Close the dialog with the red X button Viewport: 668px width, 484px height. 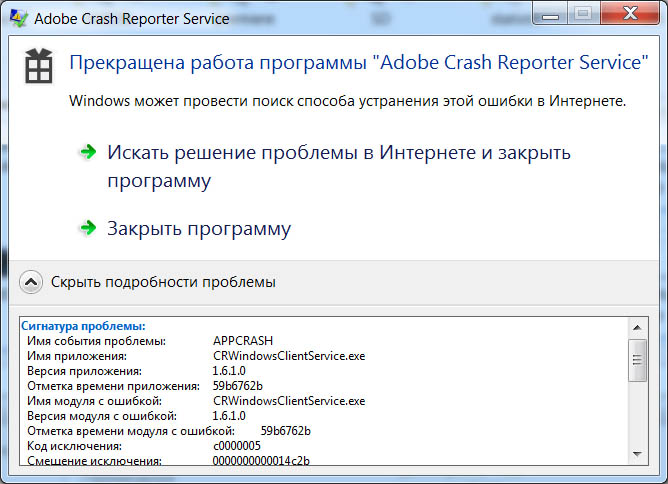[x=631, y=14]
